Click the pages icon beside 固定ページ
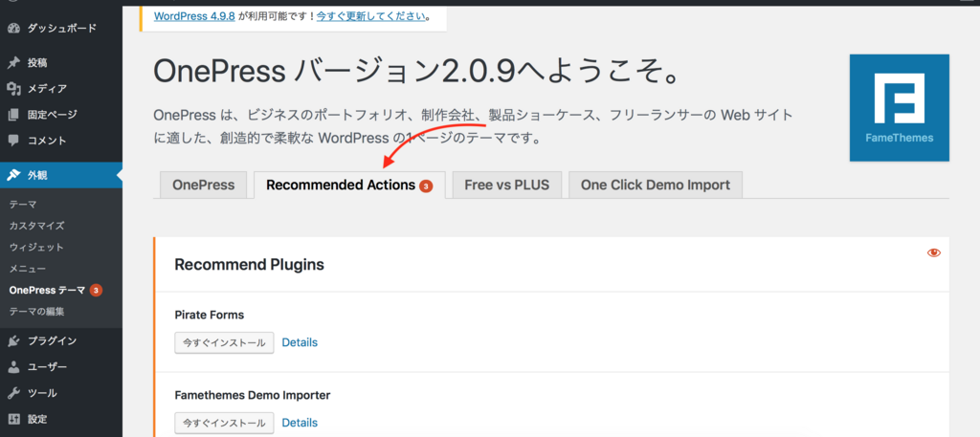 click(x=13, y=115)
